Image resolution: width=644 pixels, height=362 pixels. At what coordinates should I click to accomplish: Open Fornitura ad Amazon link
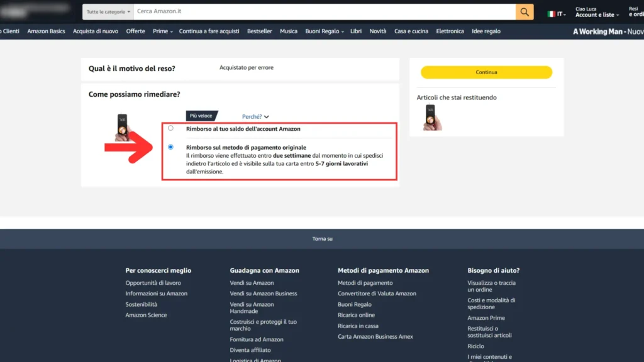tap(257, 339)
